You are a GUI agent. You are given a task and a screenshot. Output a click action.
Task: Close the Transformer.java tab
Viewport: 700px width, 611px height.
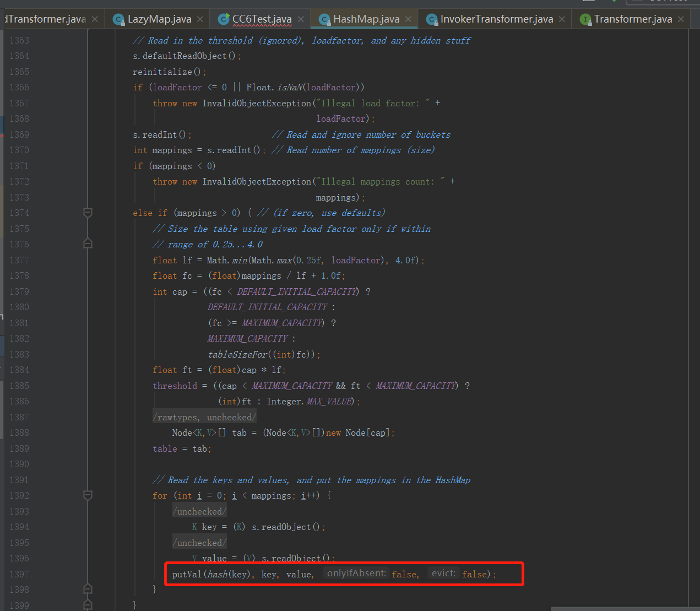point(681,19)
